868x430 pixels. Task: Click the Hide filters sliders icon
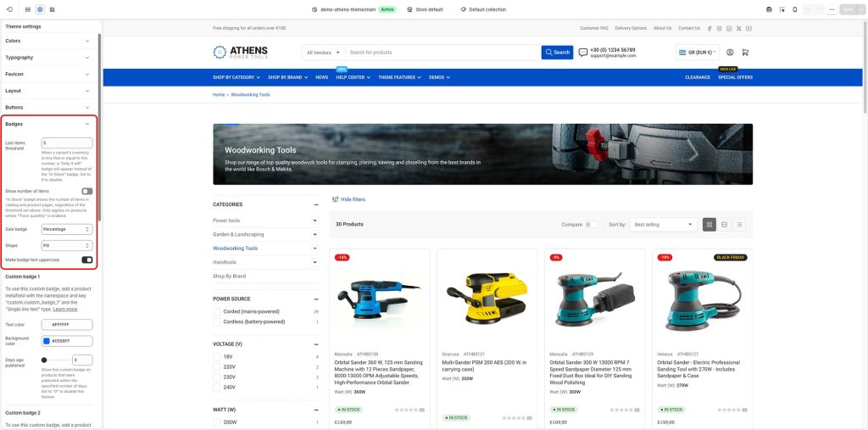coord(335,199)
